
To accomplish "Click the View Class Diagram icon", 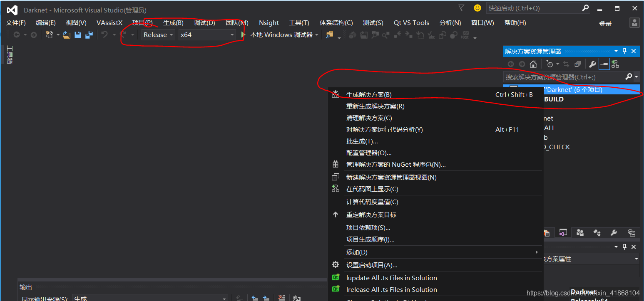I will tap(615, 64).
